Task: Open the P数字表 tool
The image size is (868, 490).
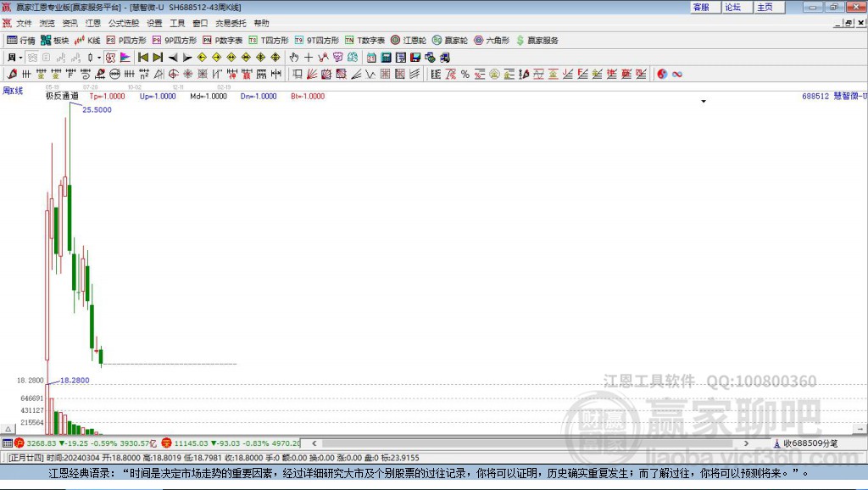Action: coord(223,41)
